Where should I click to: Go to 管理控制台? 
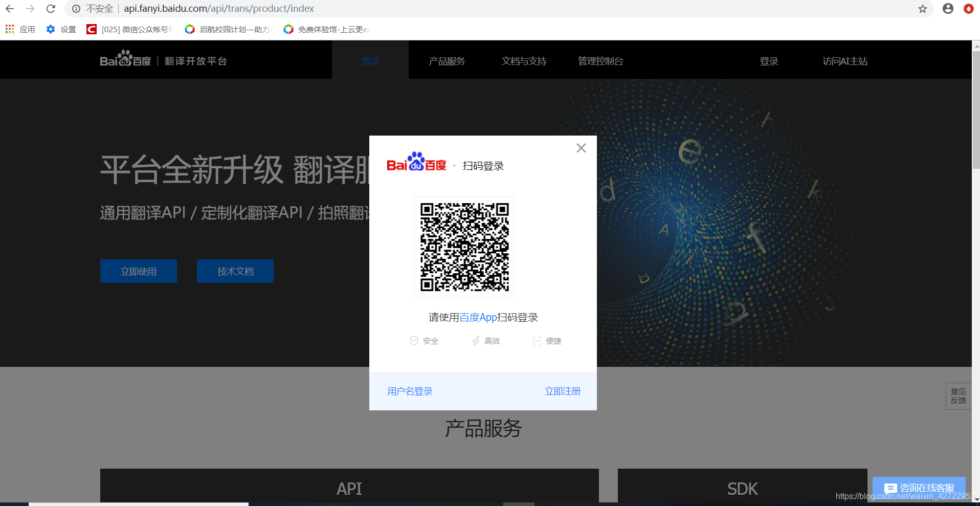(600, 61)
